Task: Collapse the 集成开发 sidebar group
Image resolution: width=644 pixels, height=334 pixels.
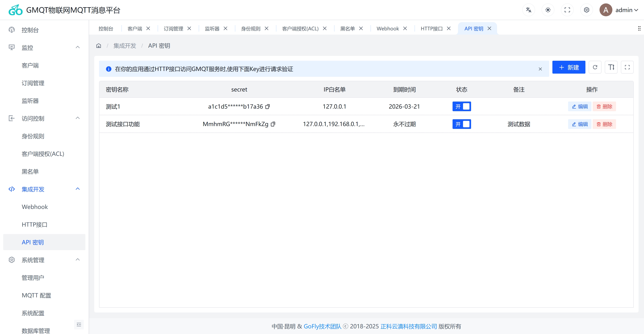Action: pos(78,189)
